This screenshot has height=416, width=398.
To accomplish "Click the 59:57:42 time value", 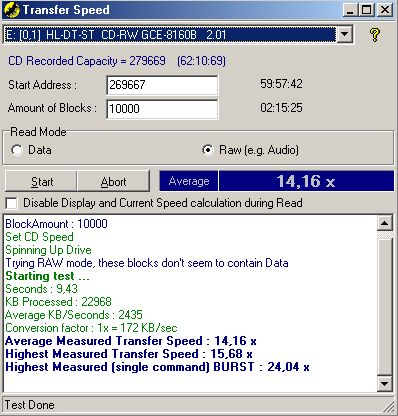I will point(281,84).
